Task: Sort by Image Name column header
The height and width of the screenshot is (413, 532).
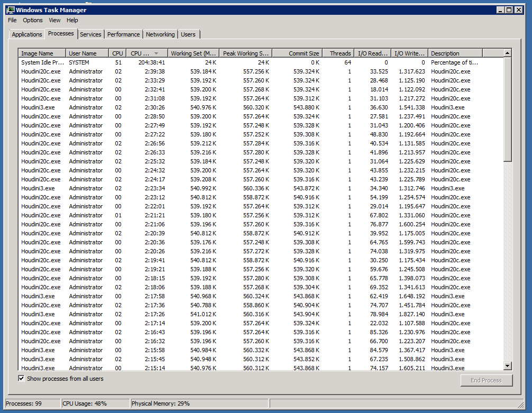Action: click(42, 53)
